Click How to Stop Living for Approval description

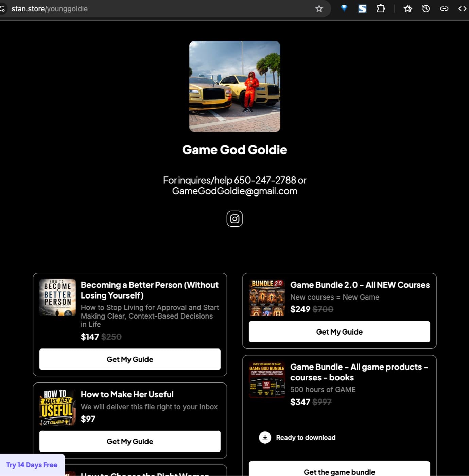(150, 316)
